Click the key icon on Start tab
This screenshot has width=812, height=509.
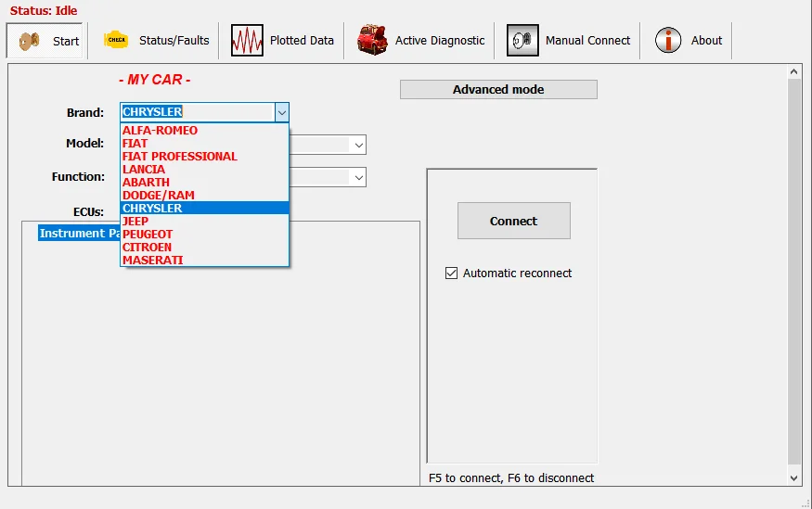[x=29, y=41]
